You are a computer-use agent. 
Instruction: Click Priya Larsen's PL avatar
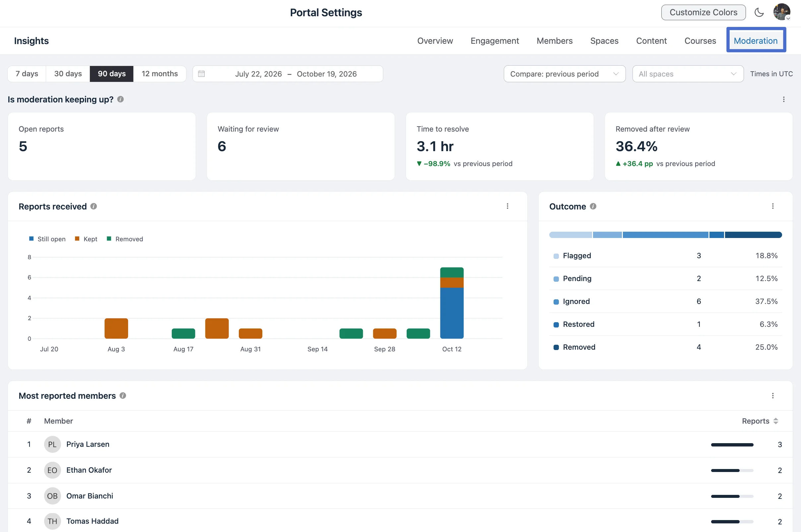pos(52,444)
